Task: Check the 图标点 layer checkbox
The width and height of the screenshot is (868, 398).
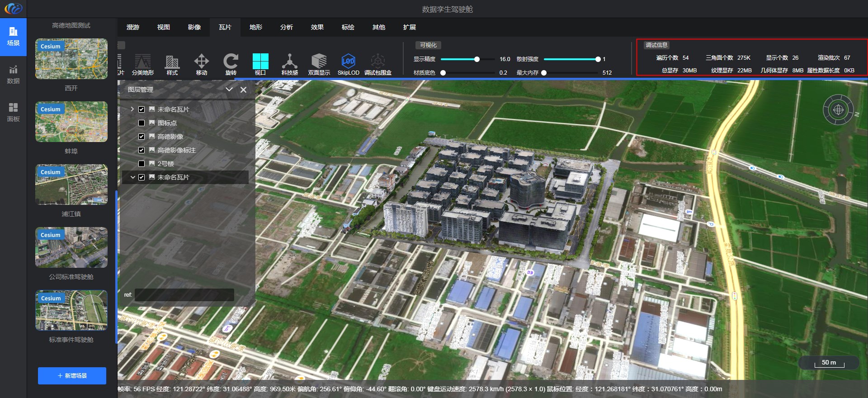Action: (142, 123)
